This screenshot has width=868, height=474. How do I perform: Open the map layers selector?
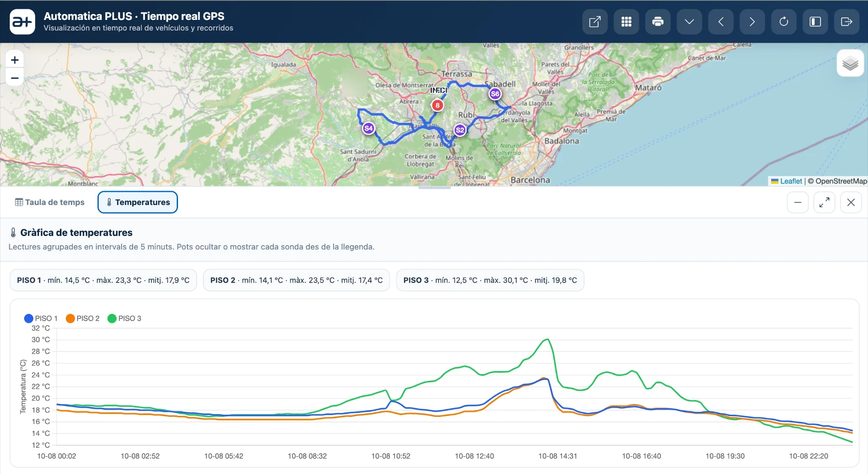tap(850, 63)
